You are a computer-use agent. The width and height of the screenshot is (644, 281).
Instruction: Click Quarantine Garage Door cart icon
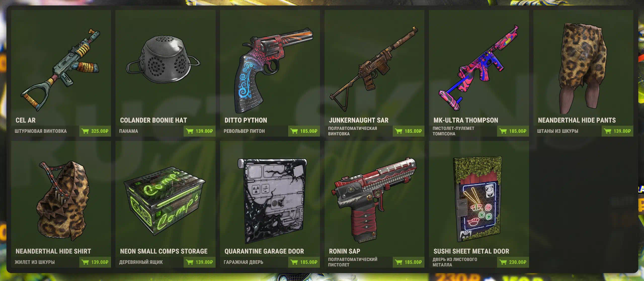(x=294, y=262)
